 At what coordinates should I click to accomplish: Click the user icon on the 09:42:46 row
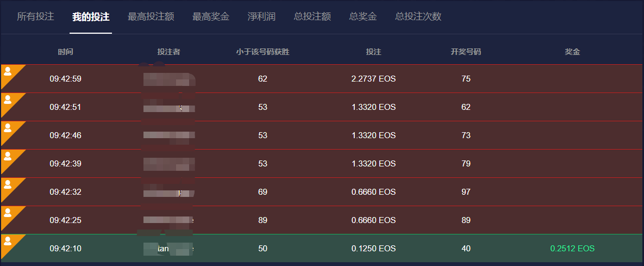tap(8, 128)
